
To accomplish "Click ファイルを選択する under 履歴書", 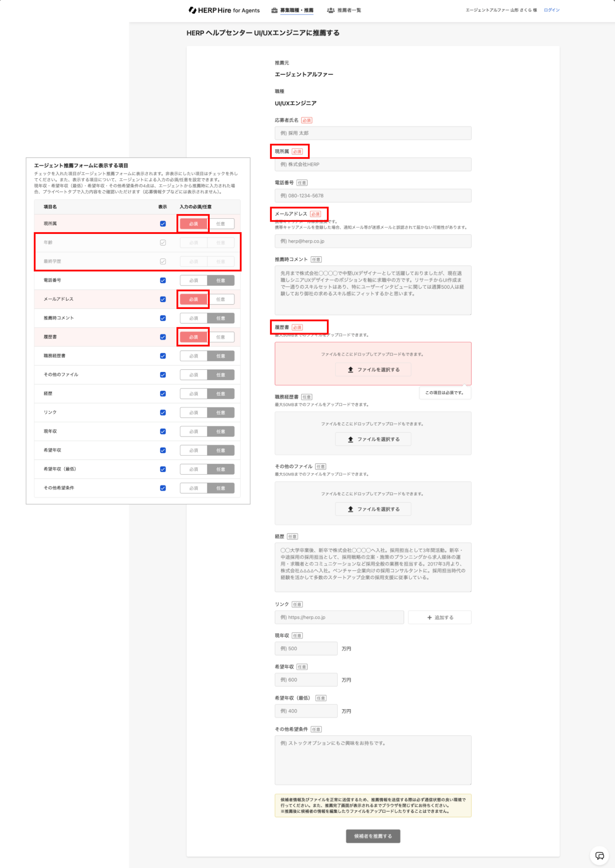I will pos(373,370).
